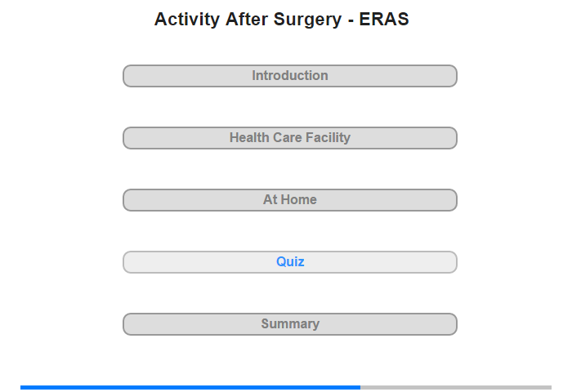Pick the At Home menu entry
Image resolution: width=572 pixels, height=392 pixels.
point(290,200)
